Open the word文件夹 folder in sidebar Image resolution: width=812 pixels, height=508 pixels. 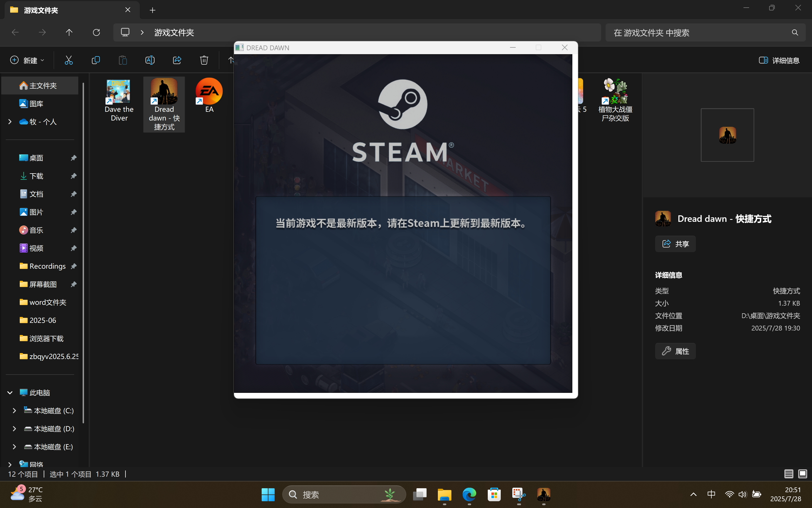tap(40, 302)
